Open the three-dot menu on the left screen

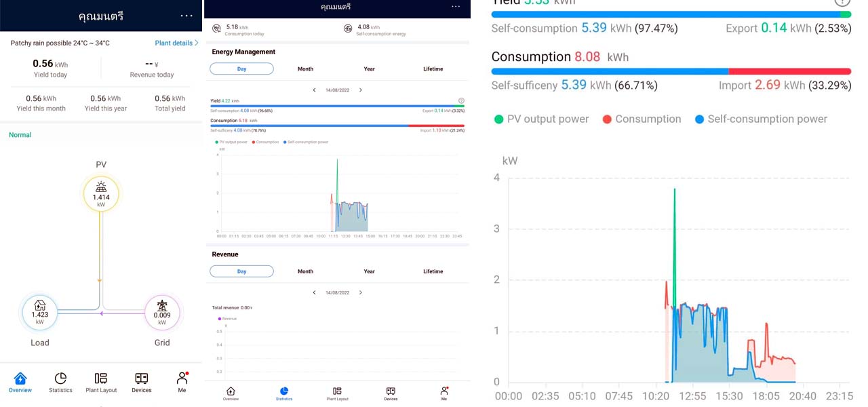pyautogui.click(x=186, y=16)
